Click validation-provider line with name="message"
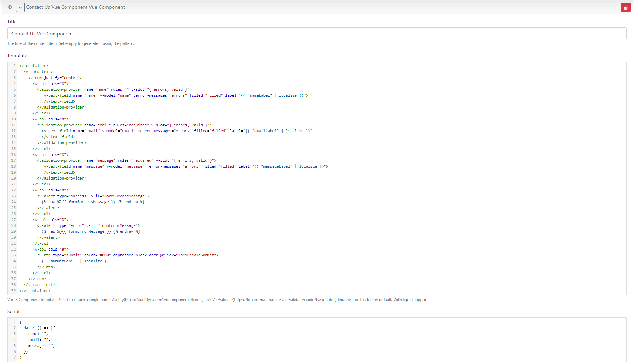Viewport: 634px width, 364px height. (x=127, y=160)
